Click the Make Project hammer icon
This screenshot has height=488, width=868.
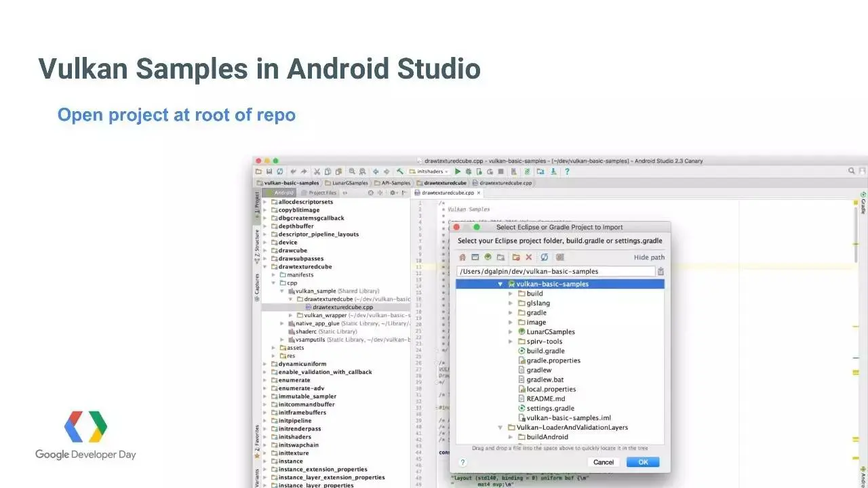pos(399,171)
